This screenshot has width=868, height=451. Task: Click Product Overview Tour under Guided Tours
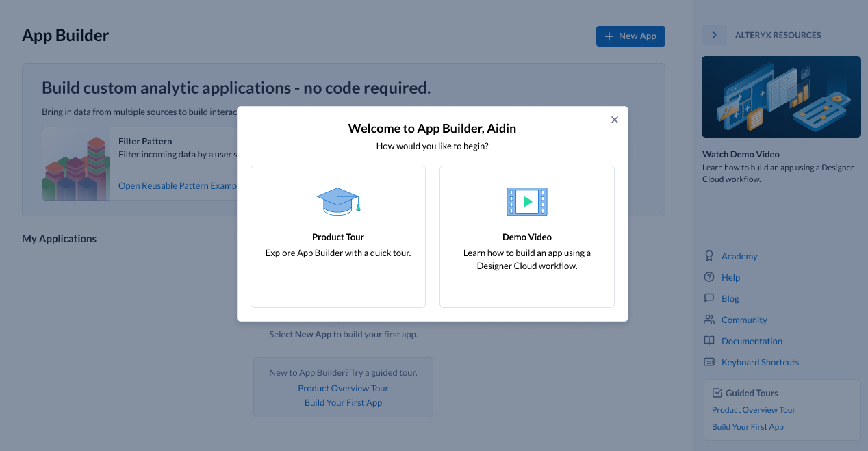pos(753,410)
